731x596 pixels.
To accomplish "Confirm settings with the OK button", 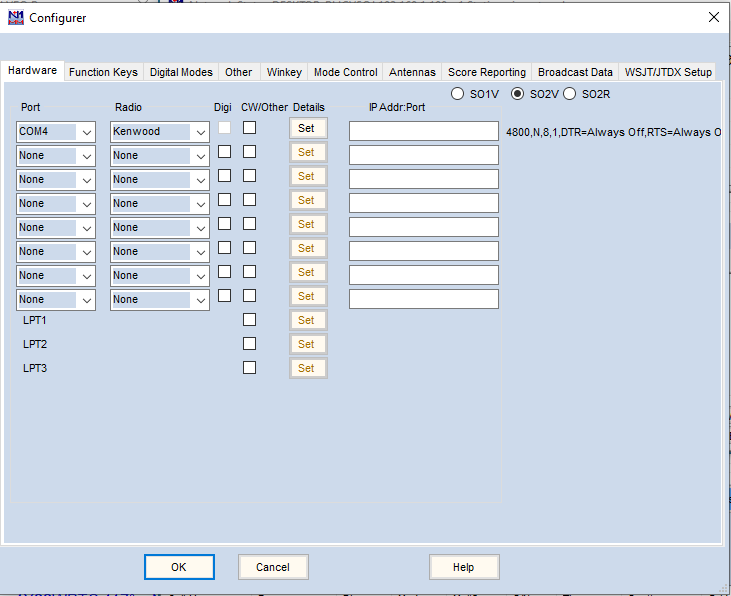I will 179,567.
